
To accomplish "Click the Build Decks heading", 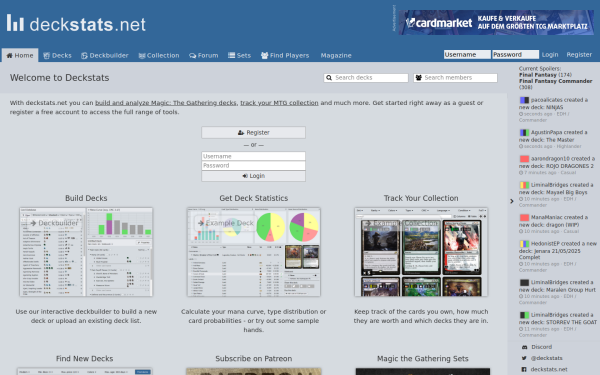I will (x=86, y=198).
